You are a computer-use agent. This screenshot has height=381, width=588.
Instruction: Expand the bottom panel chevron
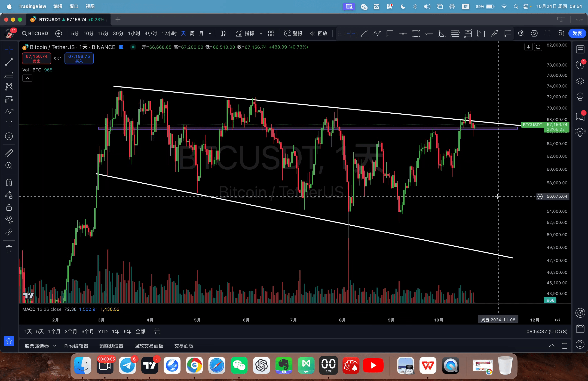tap(552, 346)
